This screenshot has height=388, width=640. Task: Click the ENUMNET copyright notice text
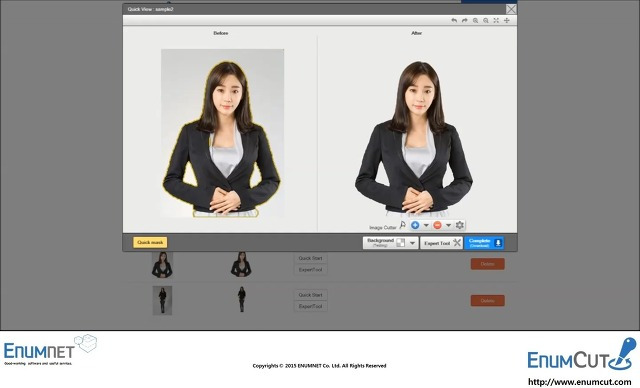[319, 366]
